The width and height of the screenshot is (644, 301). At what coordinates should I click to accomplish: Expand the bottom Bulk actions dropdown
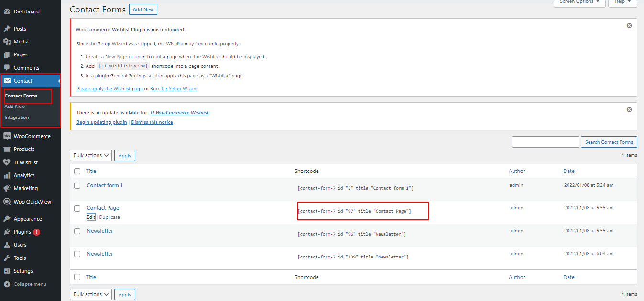pyautogui.click(x=91, y=294)
